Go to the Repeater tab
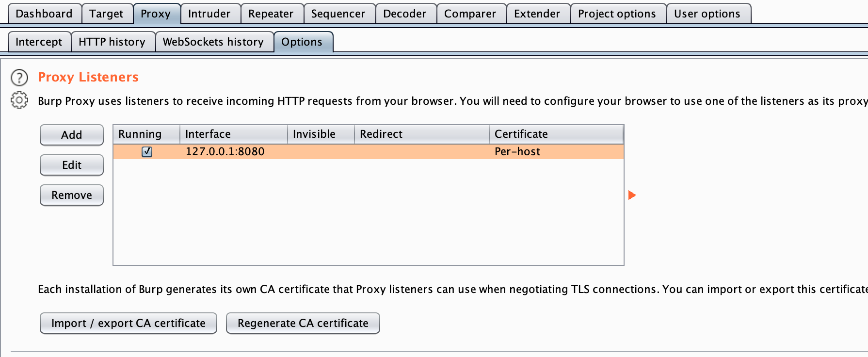The image size is (868, 357). (271, 14)
